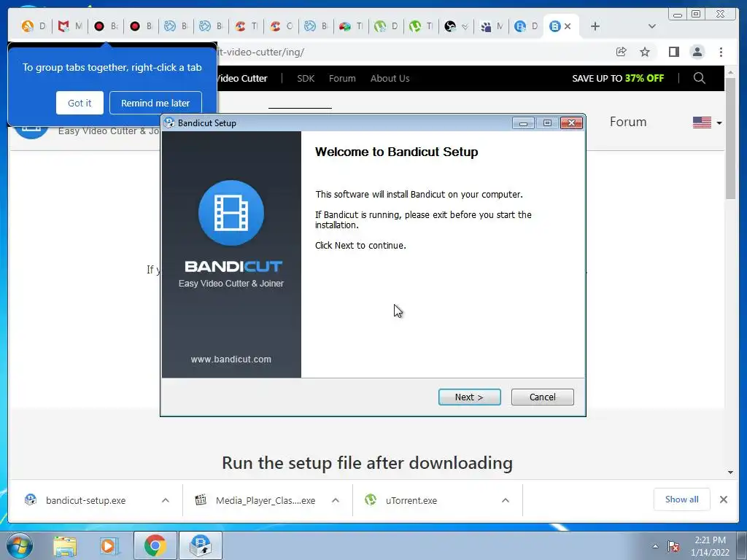Click uTorrent.exe file icon
Image resolution: width=747 pixels, height=560 pixels.
coord(371,500)
